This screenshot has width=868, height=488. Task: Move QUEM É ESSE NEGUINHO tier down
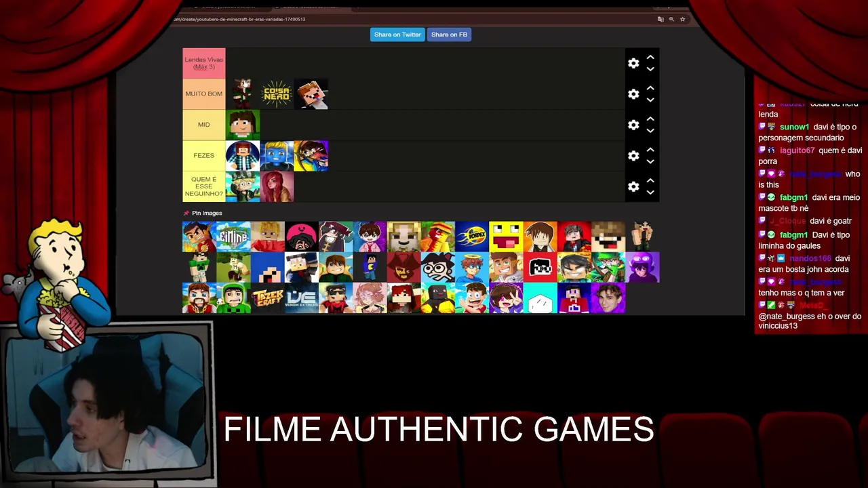click(650, 192)
